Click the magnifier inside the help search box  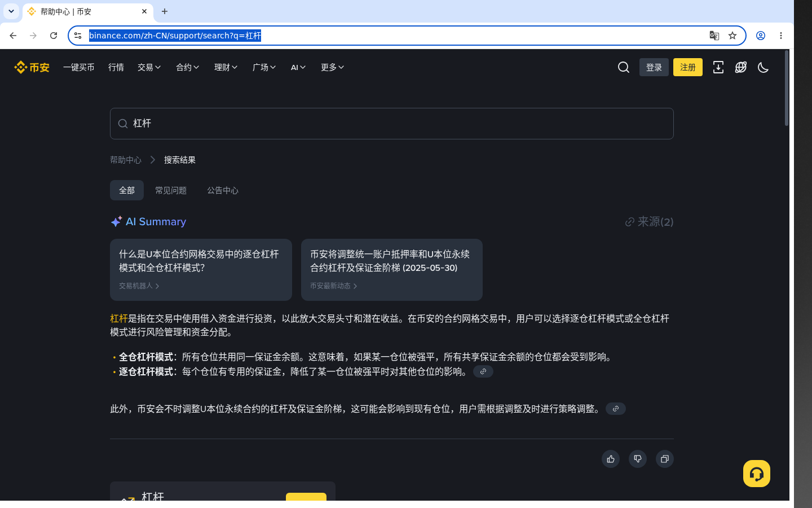(123, 124)
